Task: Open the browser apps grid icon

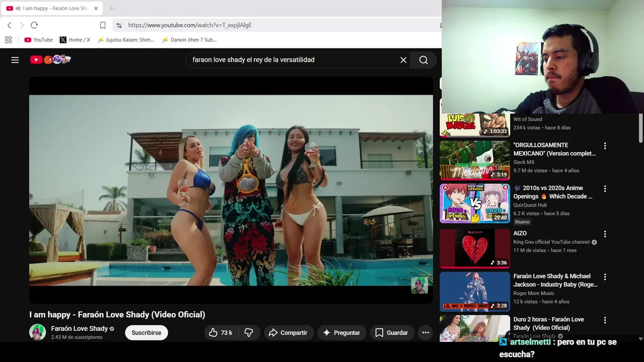Action: pos(8,40)
